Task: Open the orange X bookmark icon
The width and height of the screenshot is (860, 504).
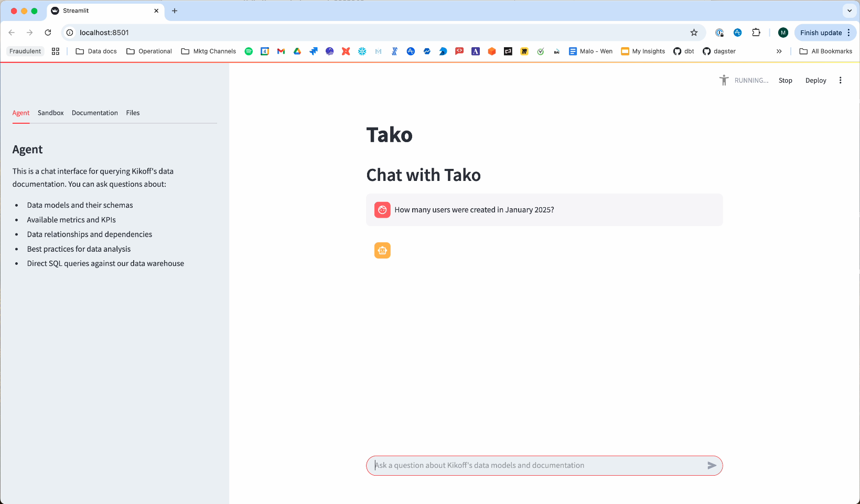Action: click(346, 51)
